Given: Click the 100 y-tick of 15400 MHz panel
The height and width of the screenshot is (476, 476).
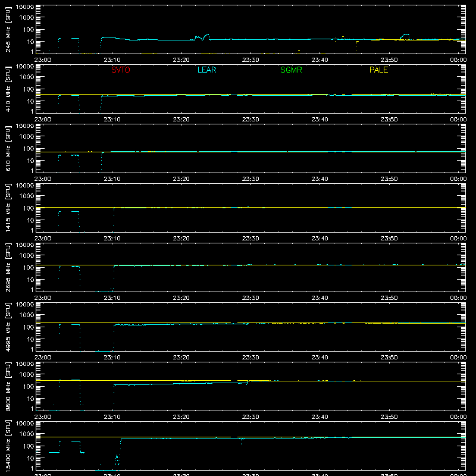Looking at the screenshot, I should [x=29, y=446].
